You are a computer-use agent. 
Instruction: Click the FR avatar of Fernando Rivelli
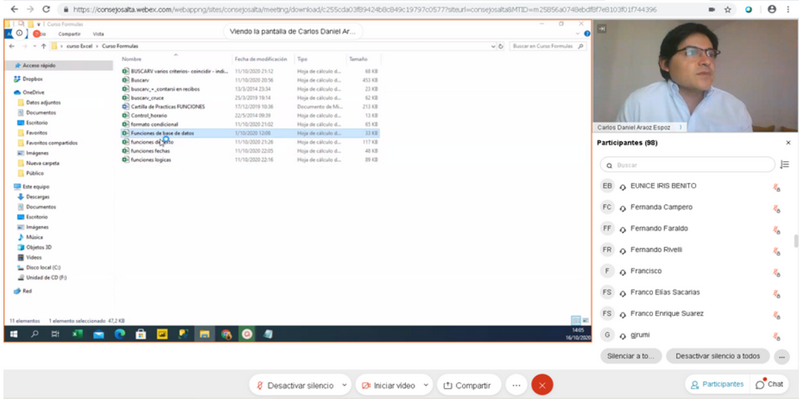tap(607, 250)
